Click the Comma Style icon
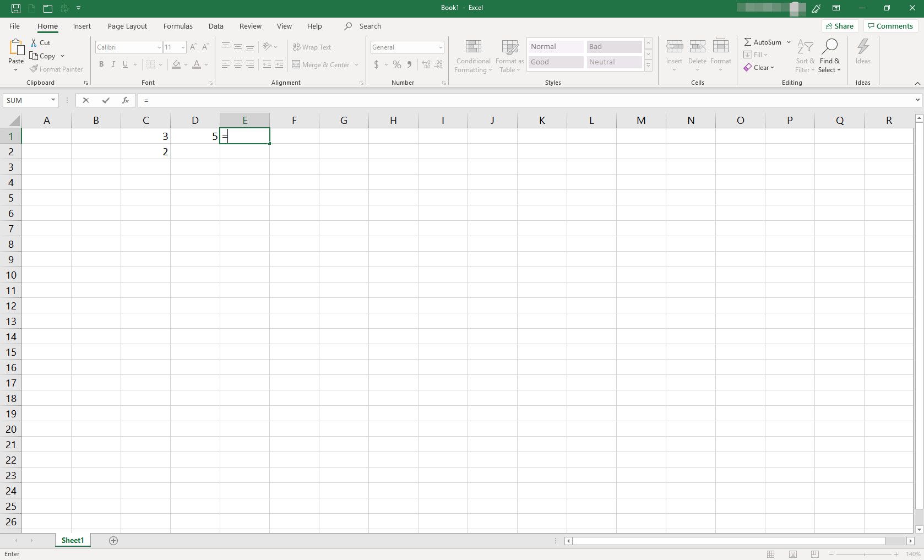The width and height of the screenshot is (924, 560). coord(409,64)
